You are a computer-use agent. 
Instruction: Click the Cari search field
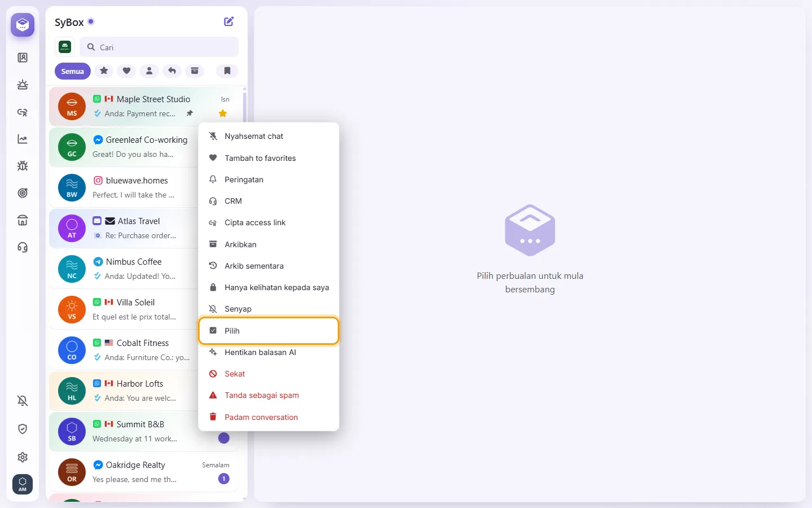[159, 47]
